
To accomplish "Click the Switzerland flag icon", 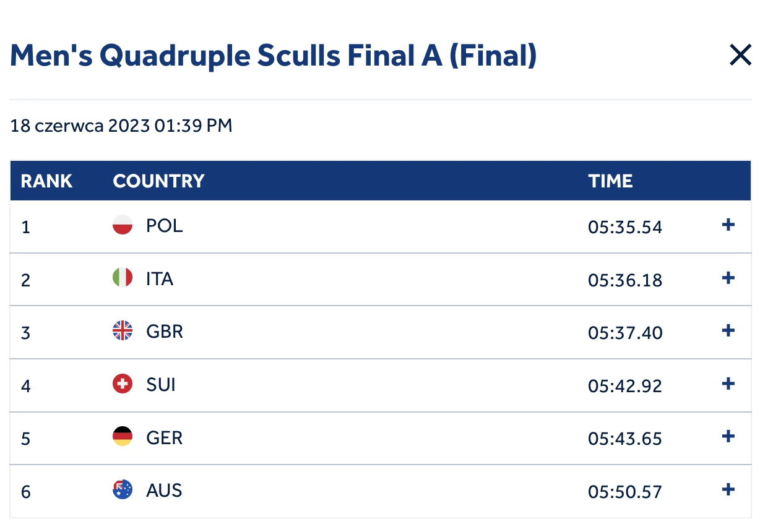I will [x=123, y=384].
